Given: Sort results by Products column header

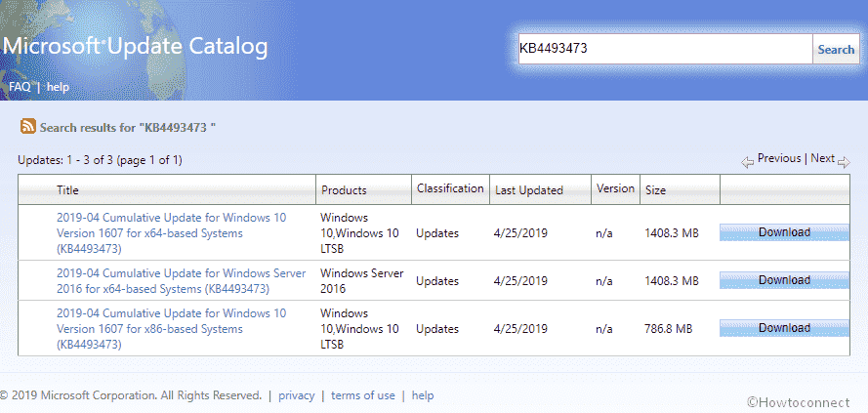Looking at the screenshot, I should point(344,190).
